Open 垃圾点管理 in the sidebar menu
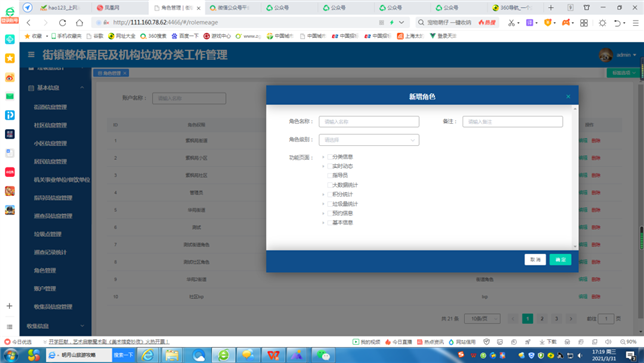The height and width of the screenshot is (363, 644). (48, 234)
